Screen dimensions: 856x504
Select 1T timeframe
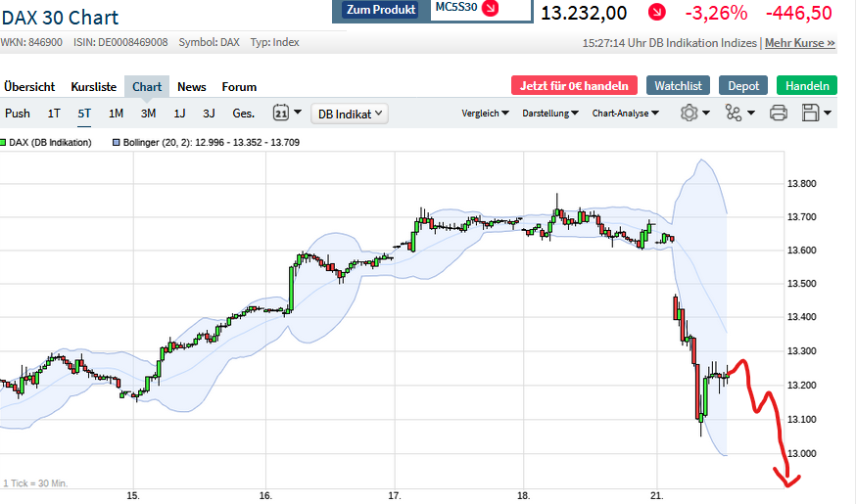point(54,114)
